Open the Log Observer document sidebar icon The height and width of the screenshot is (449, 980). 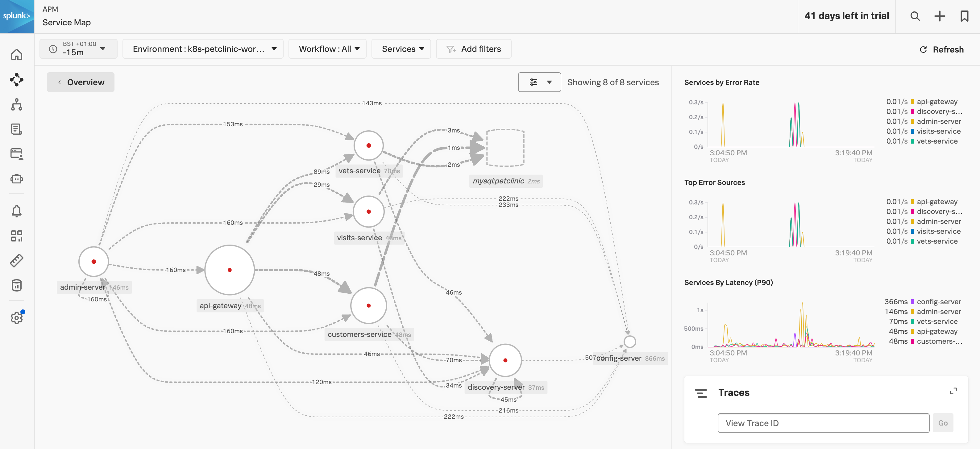click(x=17, y=129)
